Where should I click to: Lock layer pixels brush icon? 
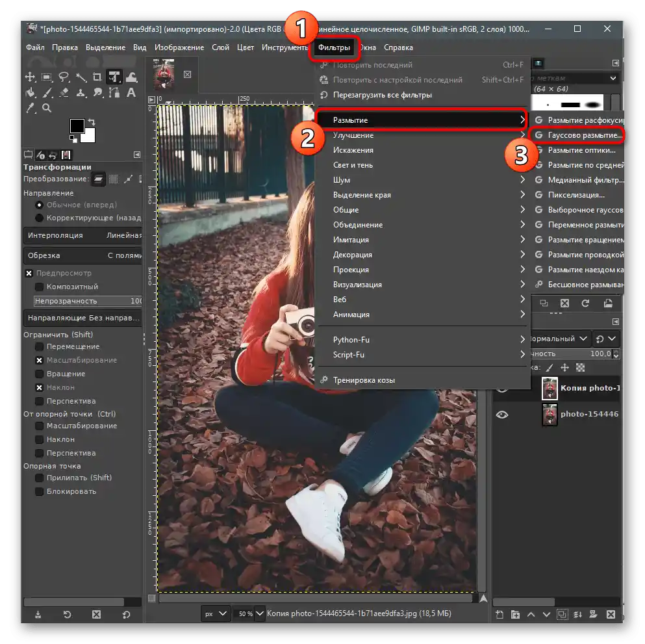550,367
